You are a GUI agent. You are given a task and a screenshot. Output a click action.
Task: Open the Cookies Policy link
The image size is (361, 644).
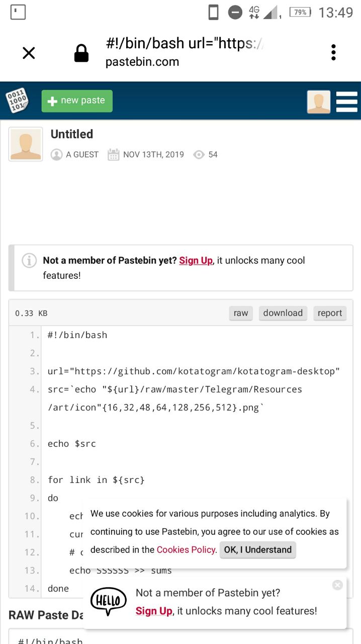click(x=186, y=550)
